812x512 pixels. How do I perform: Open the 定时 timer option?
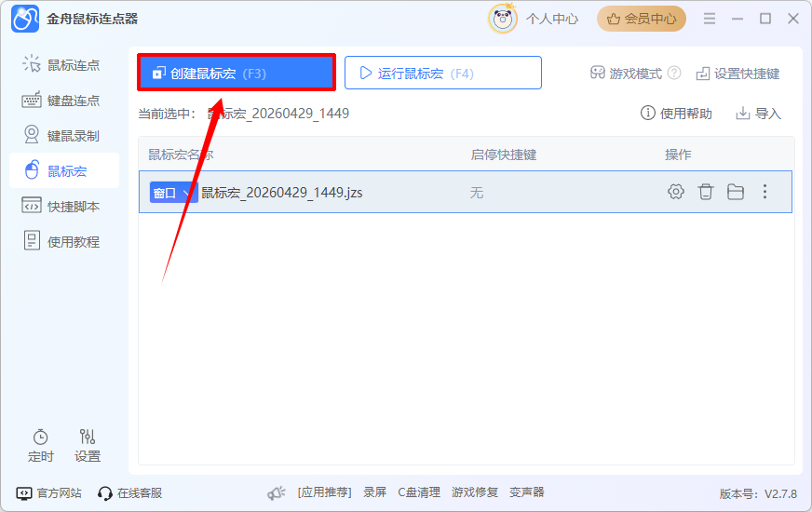click(40, 446)
